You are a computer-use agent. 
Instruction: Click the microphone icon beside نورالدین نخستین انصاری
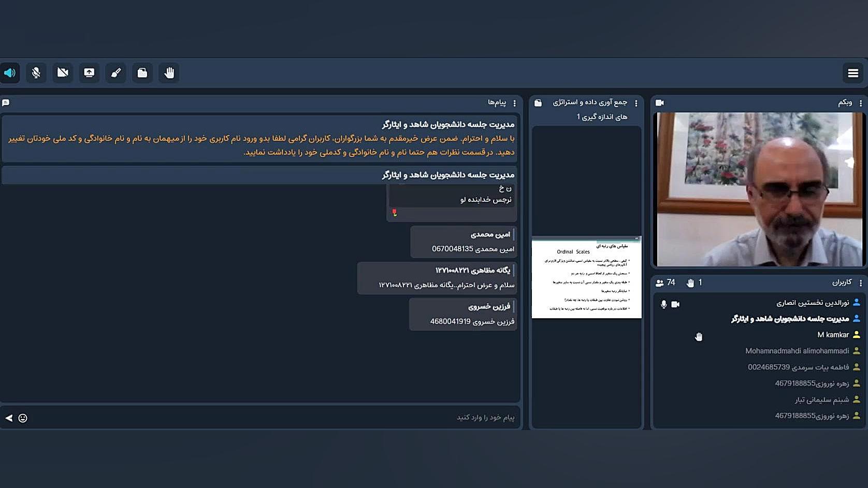(663, 304)
